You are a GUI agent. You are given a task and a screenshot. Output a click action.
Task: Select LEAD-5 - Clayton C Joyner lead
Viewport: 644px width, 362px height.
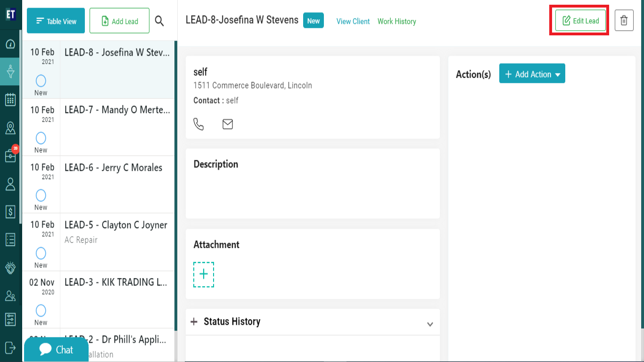99,242
